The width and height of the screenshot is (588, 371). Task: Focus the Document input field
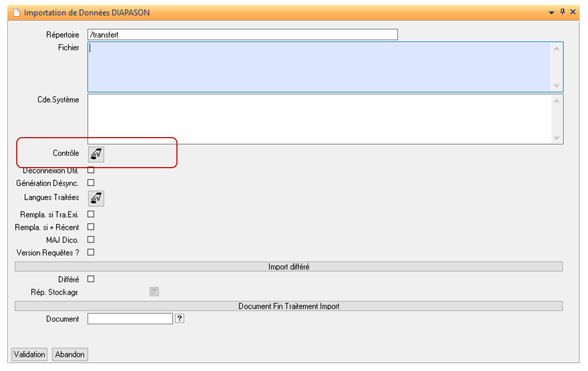click(130, 318)
